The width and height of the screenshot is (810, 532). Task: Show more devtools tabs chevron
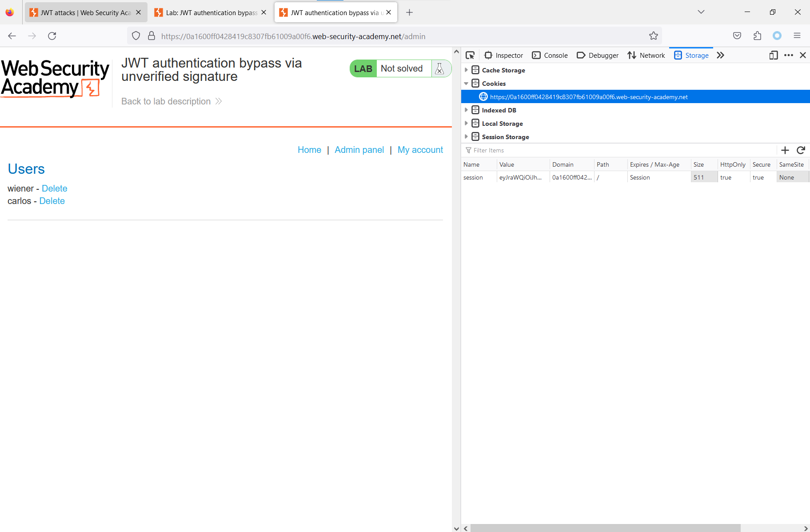tap(720, 55)
